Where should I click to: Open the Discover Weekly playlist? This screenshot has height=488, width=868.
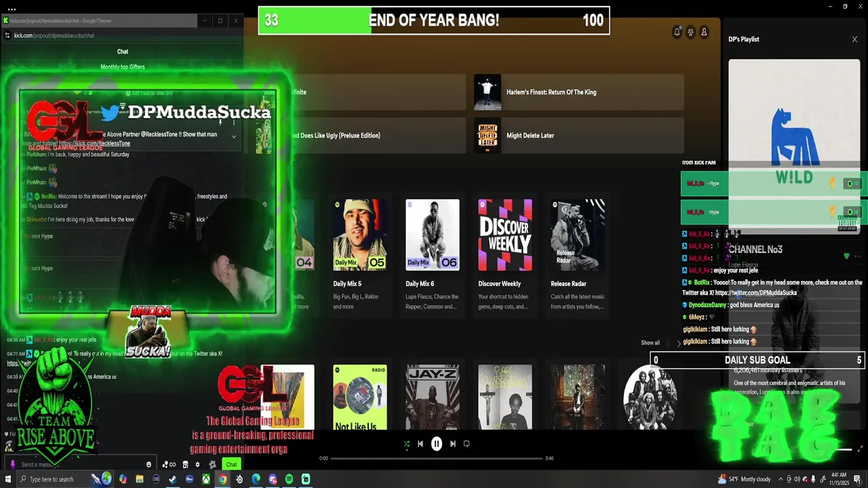[505, 255]
